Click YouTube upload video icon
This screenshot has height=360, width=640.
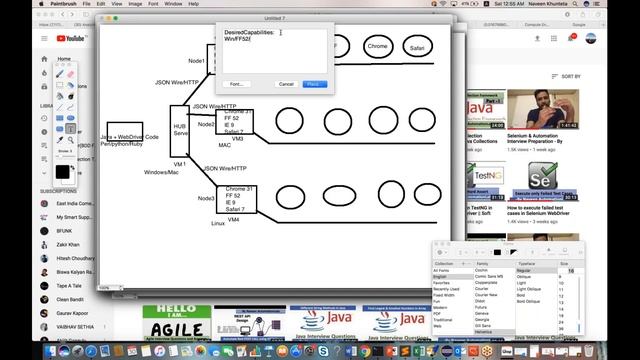tap(537, 38)
